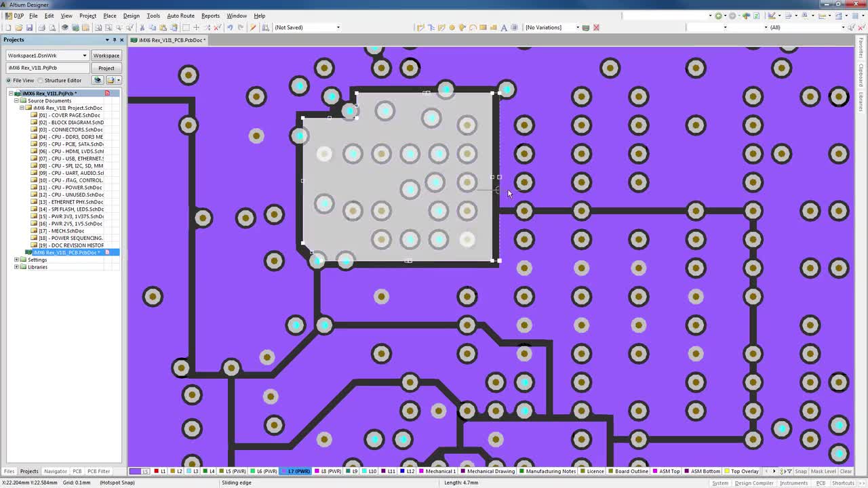Image resolution: width=868 pixels, height=488 pixels.
Task: Open the Print Preview icon
Action: tap(52, 27)
